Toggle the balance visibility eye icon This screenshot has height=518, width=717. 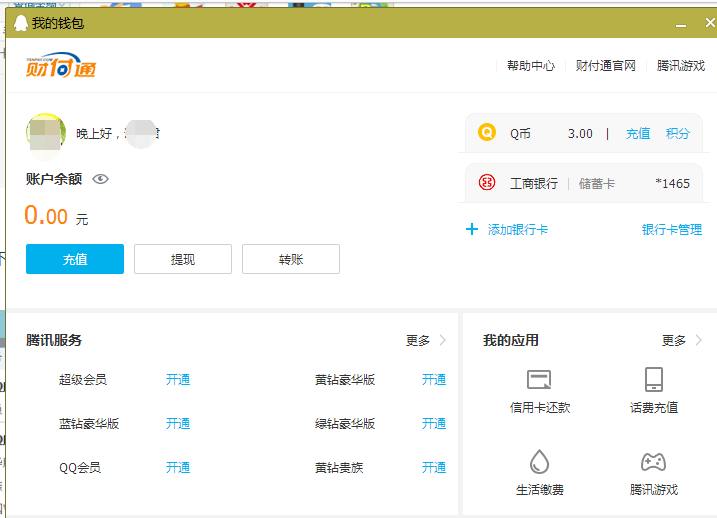pos(101,179)
